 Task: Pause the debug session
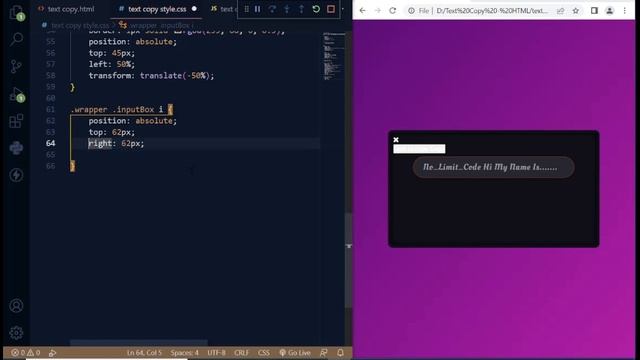[x=258, y=9]
